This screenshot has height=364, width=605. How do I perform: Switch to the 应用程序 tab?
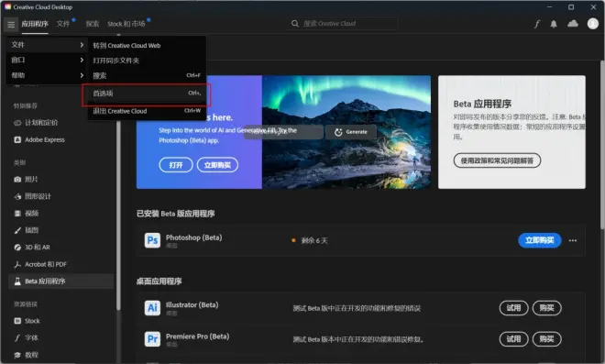(x=35, y=24)
